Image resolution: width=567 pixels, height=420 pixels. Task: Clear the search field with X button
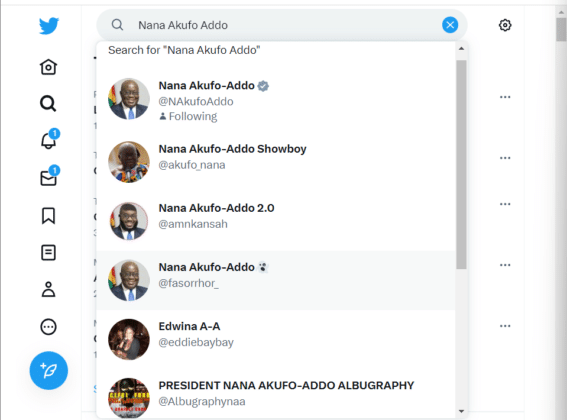pos(450,25)
